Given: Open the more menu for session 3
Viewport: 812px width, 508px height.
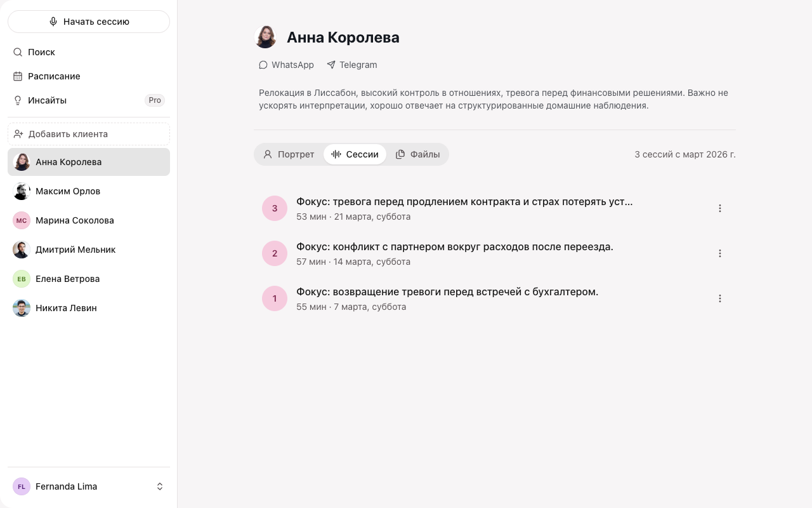Looking at the screenshot, I should point(720,208).
